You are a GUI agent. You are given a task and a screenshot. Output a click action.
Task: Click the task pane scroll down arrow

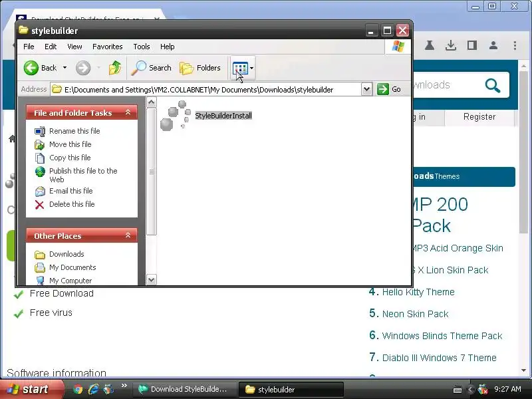(152, 279)
